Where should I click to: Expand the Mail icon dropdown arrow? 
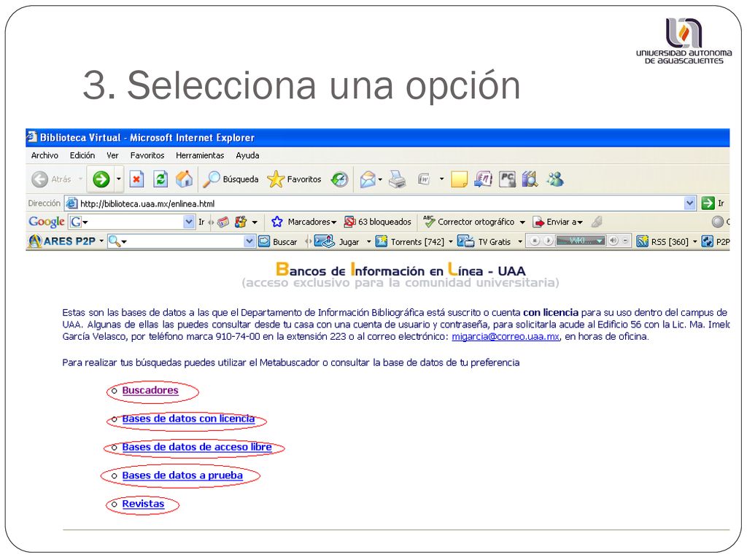(380, 180)
